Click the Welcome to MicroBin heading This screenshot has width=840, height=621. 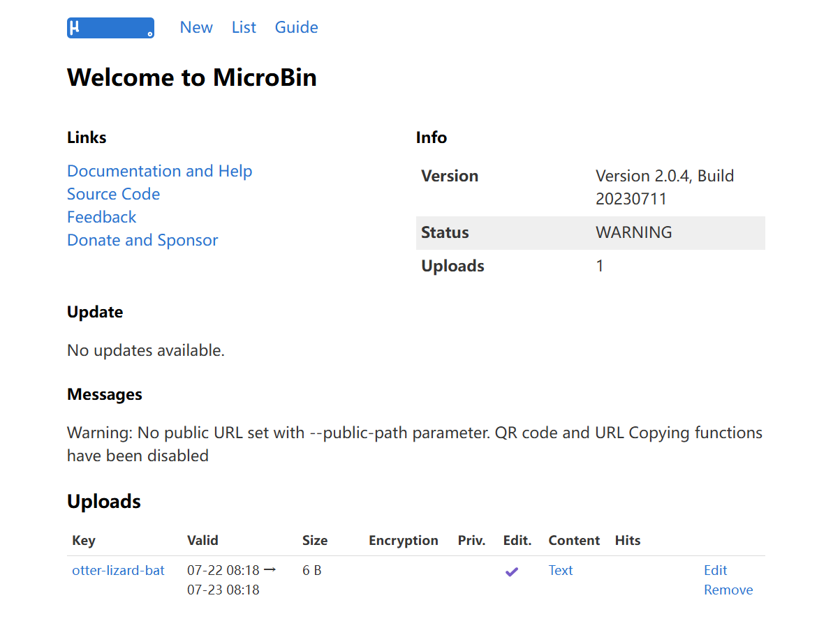[192, 77]
